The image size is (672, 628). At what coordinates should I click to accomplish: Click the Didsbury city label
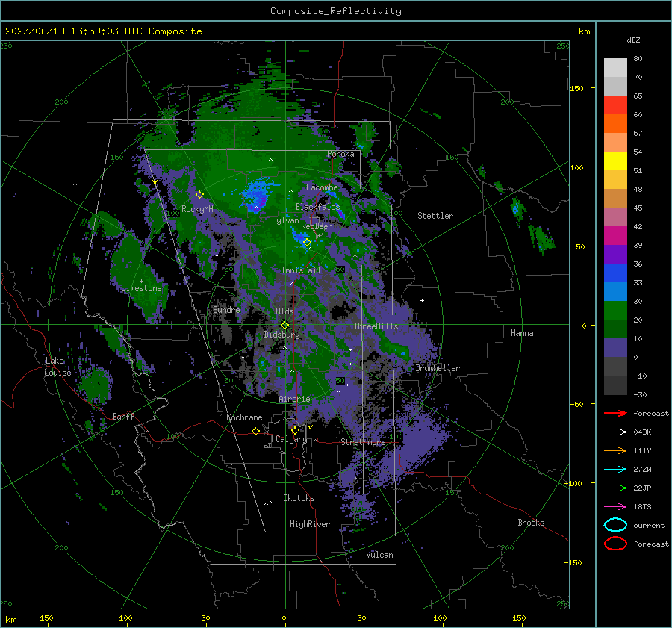pos(281,335)
